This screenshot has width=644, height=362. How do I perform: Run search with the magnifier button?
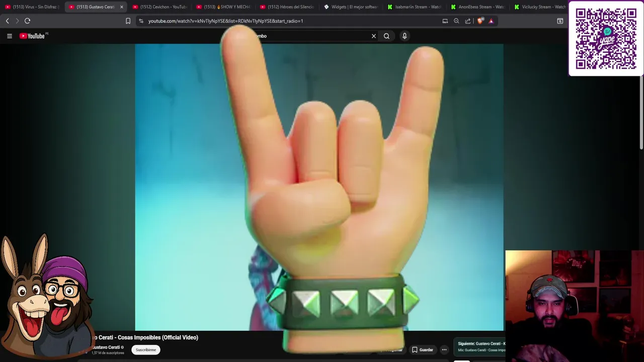coord(386,36)
